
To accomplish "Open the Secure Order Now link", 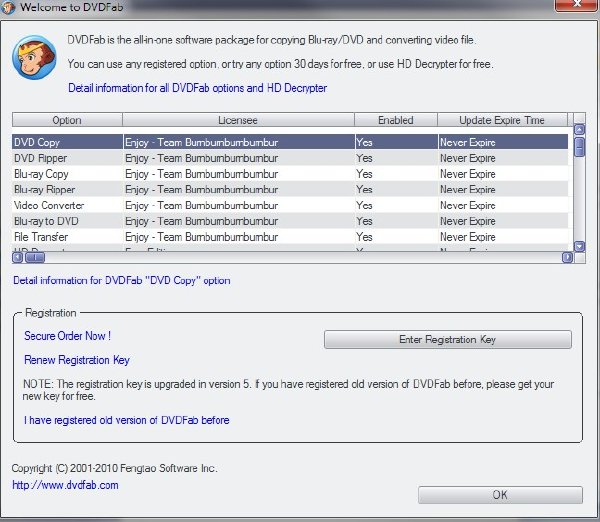I will (x=67, y=336).
